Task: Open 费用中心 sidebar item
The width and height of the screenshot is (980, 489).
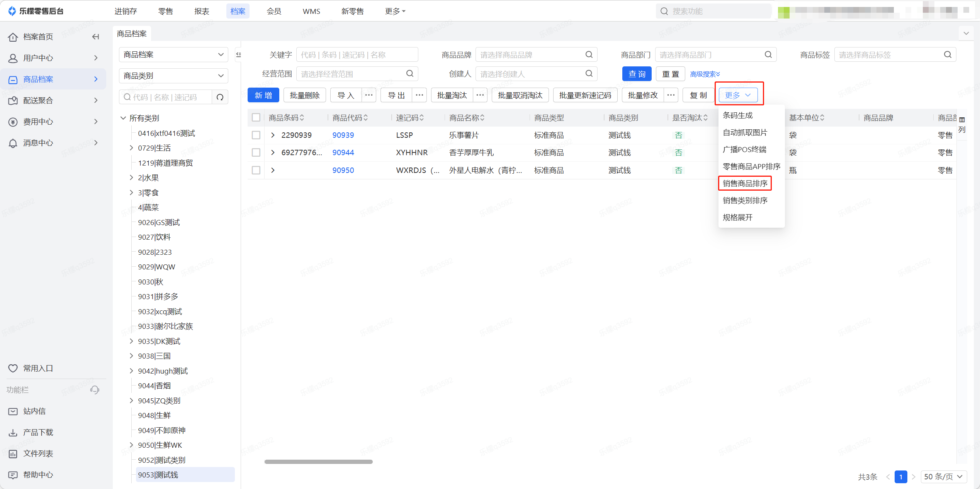Action: click(x=53, y=122)
